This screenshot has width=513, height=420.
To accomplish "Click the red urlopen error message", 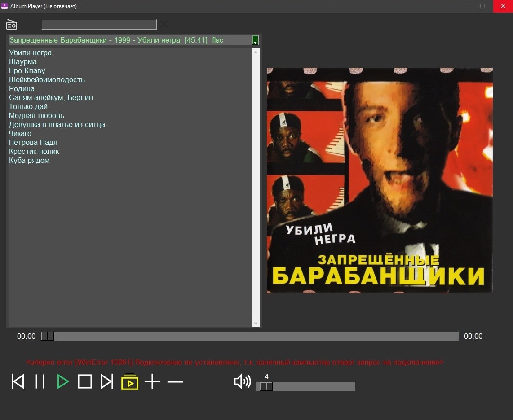I will pyautogui.click(x=235, y=362).
